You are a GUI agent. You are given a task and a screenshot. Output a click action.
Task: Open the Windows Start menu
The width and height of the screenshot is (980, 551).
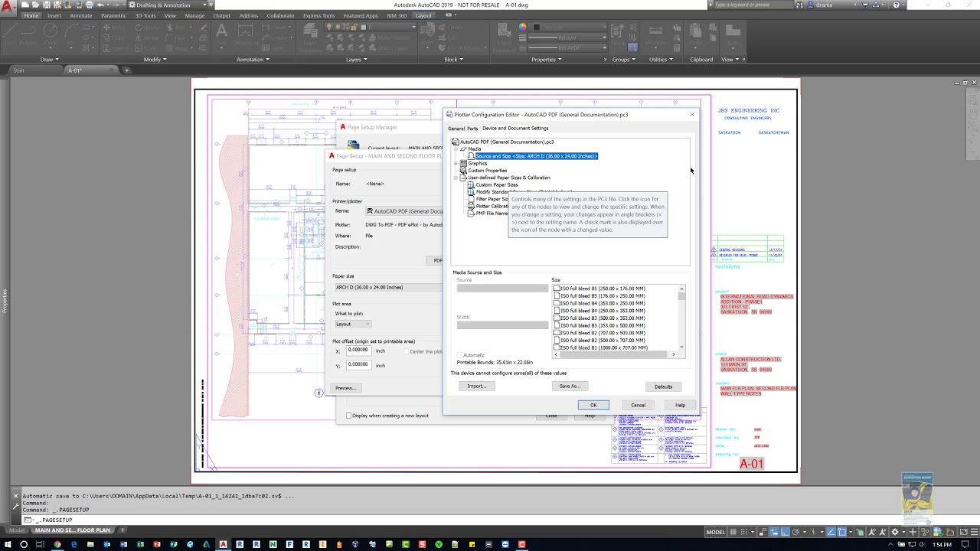pos(7,545)
